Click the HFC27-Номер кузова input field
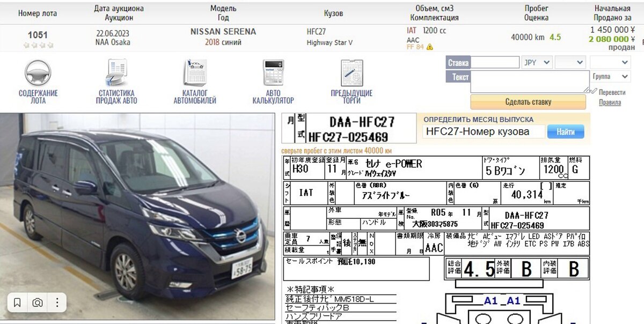This screenshot has width=644, height=324. [x=484, y=131]
